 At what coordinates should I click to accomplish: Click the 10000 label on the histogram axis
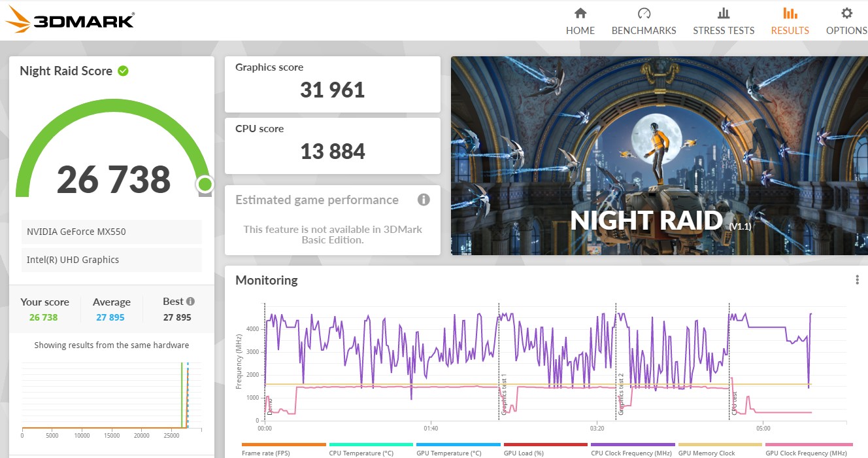tap(82, 436)
